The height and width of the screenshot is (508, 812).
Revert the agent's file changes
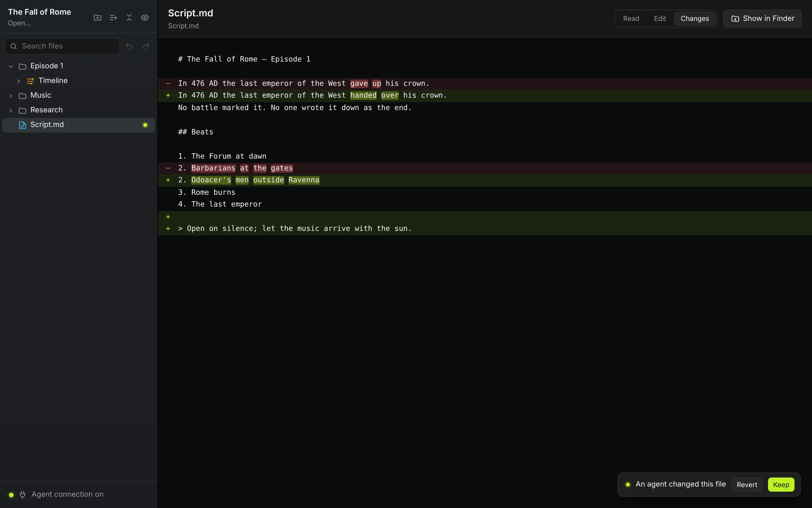[x=747, y=485]
